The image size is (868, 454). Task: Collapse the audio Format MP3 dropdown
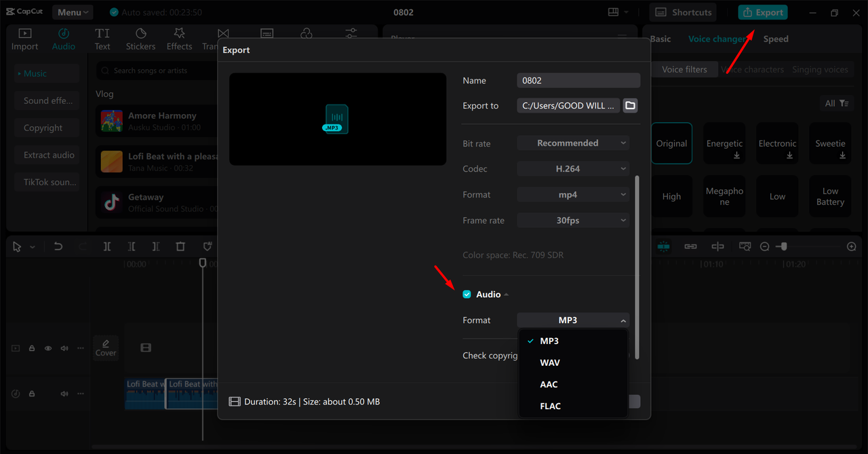coord(573,320)
